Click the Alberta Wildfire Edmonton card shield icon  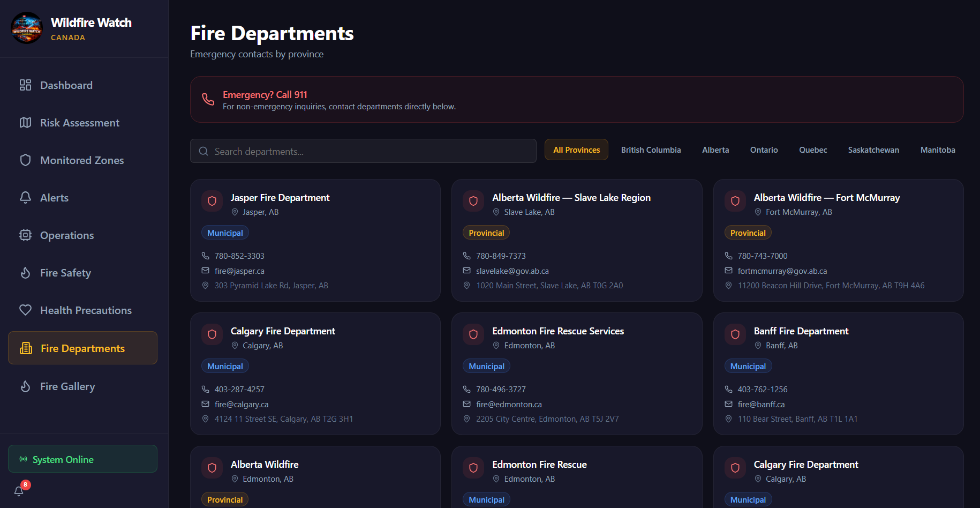(x=212, y=468)
